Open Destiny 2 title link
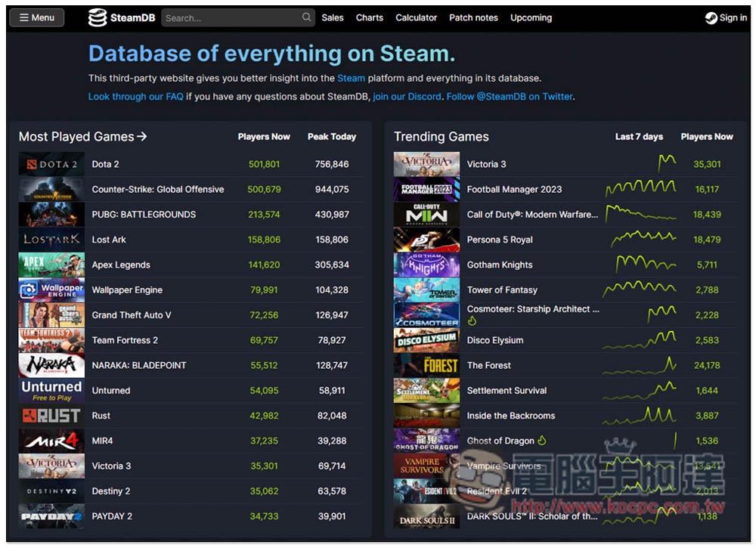 tap(111, 491)
